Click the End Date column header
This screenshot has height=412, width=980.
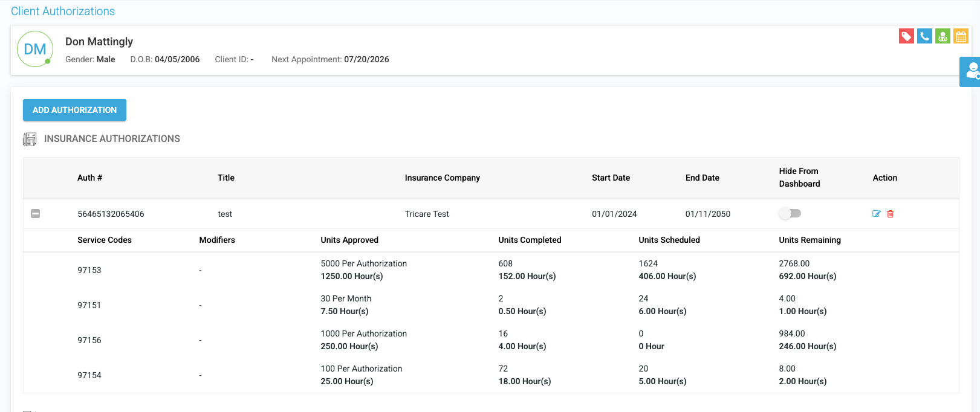pos(703,178)
